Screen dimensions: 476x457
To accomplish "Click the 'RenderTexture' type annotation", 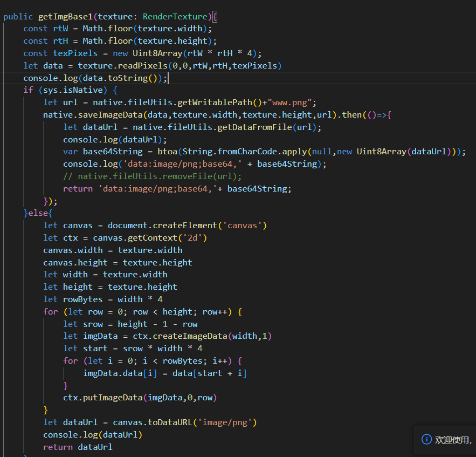I will pos(175,16).
